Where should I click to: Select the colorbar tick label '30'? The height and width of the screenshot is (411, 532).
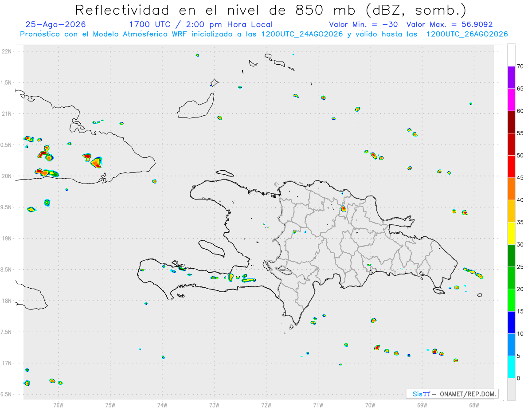click(520, 245)
